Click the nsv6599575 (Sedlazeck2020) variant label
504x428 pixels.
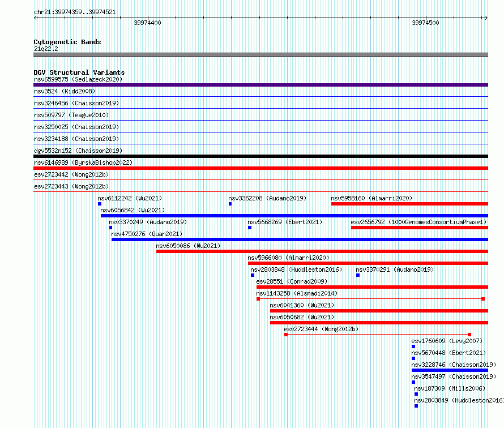78,79
